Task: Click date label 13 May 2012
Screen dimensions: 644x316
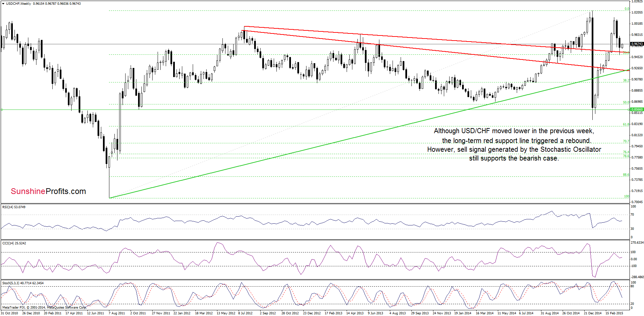Action: click(226, 313)
